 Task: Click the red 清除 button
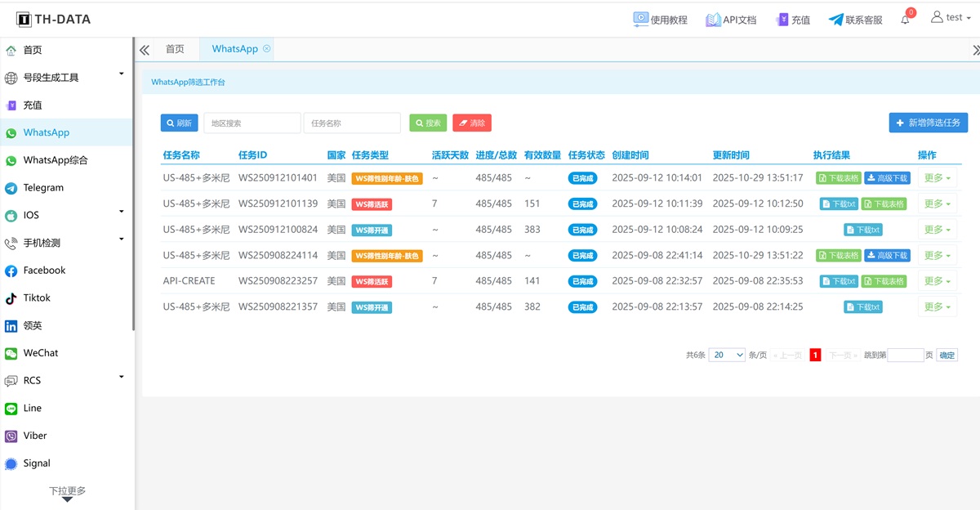coord(471,123)
